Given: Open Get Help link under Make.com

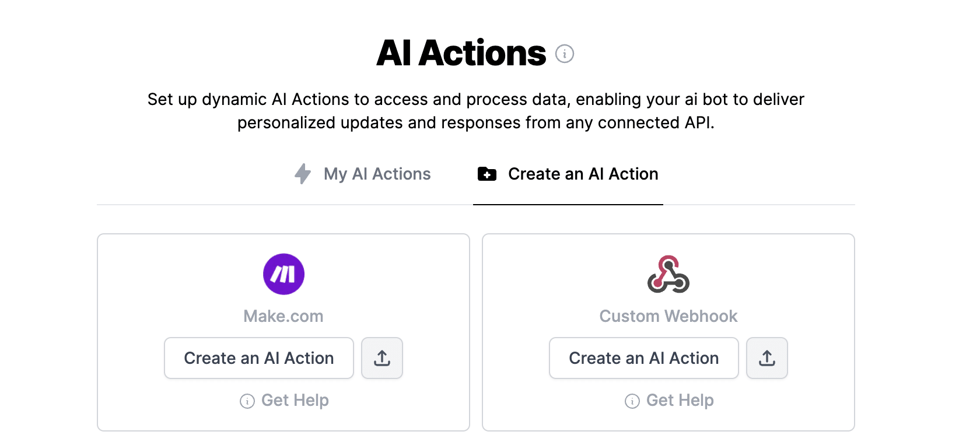Looking at the screenshot, I should pos(295,400).
